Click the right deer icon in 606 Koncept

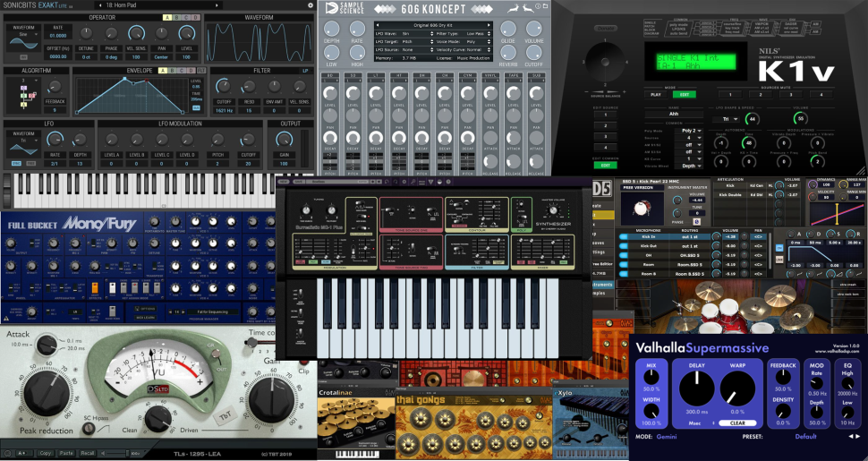pyautogui.click(x=529, y=10)
